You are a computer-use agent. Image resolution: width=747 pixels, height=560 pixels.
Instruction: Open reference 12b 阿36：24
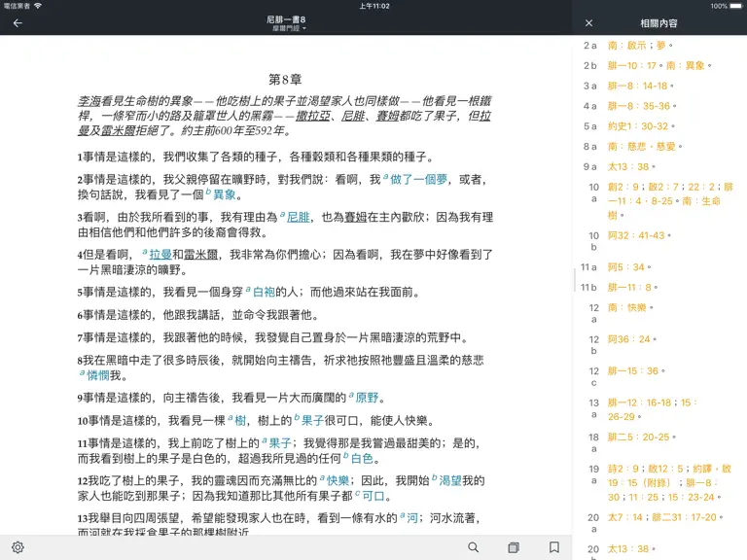click(631, 339)
